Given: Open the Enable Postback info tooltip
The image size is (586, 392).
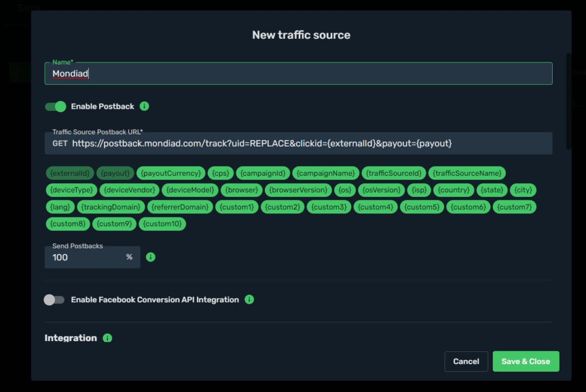Looking at the screenshot, I should pos(144,106).
